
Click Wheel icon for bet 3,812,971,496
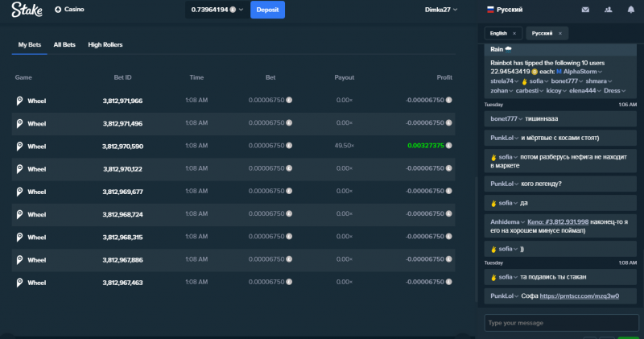[x=19, y=123]
